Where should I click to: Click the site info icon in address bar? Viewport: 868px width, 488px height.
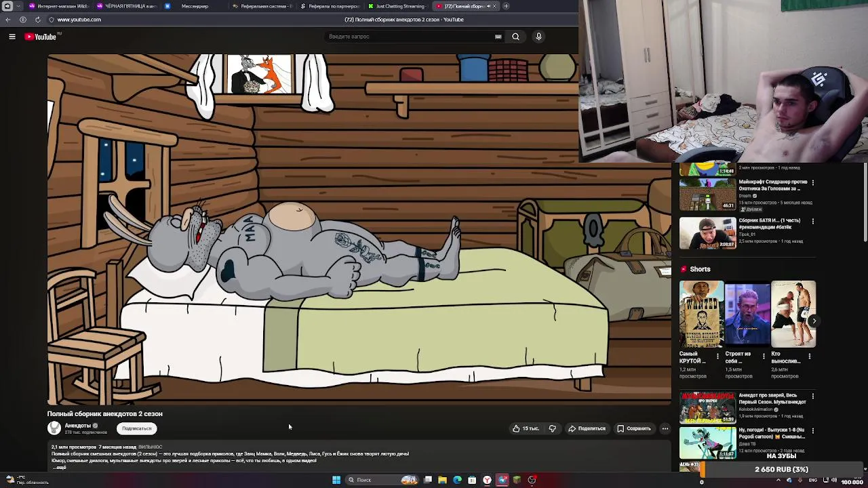point(52,20)
